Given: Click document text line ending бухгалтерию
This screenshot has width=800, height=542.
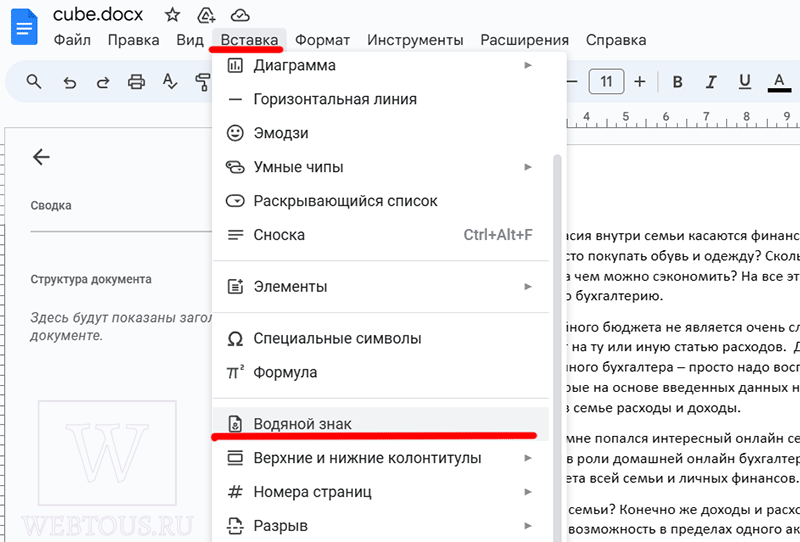Looking at the screenshot, I should tap(615, 295).
